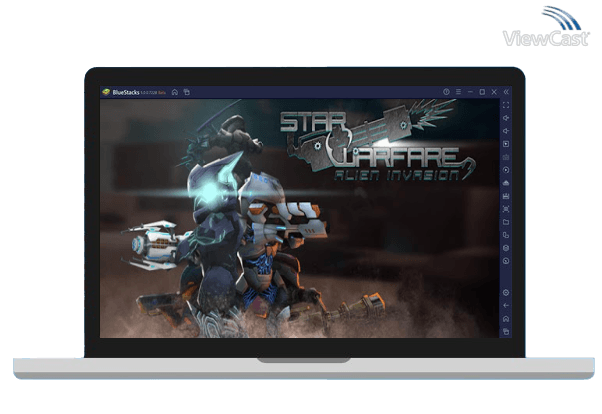This screenshot has height=414, width=602.
Task: Click the BlueStacks logo in title bar
Action: [106, 92]
